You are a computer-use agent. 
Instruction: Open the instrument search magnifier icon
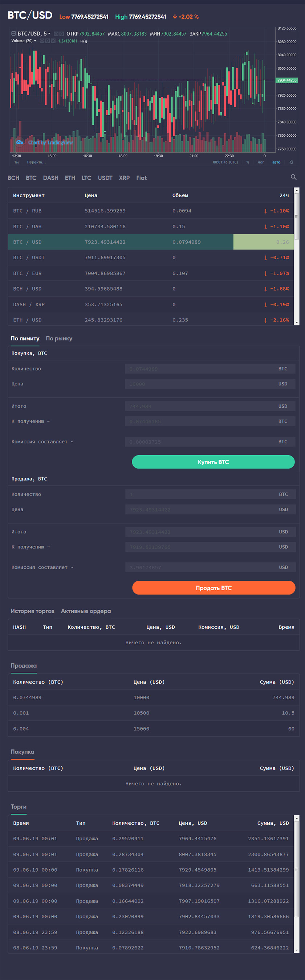(x=293, y=177)
